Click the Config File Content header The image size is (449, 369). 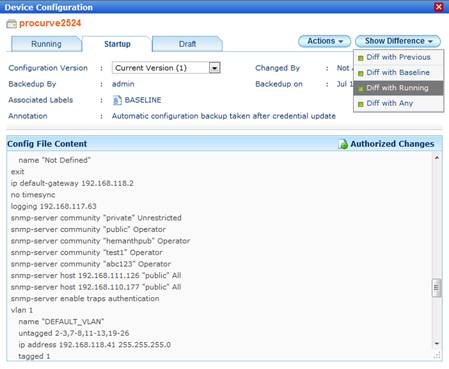[x=47, y=144]
